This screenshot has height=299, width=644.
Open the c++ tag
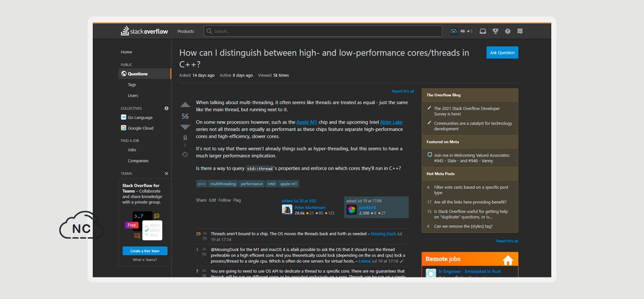click(201, 184)
